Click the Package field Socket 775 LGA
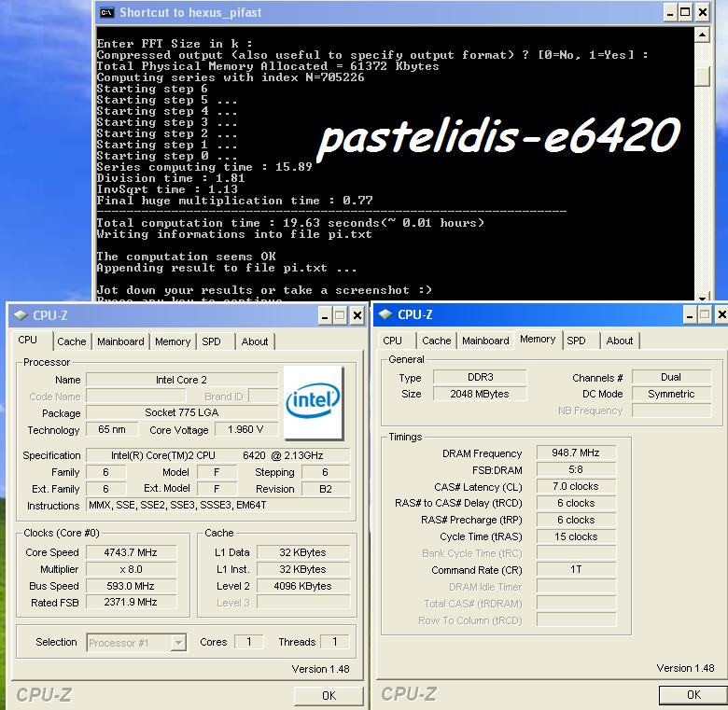The width and height of the screenshot is (728, 710). tap(182, 412)
